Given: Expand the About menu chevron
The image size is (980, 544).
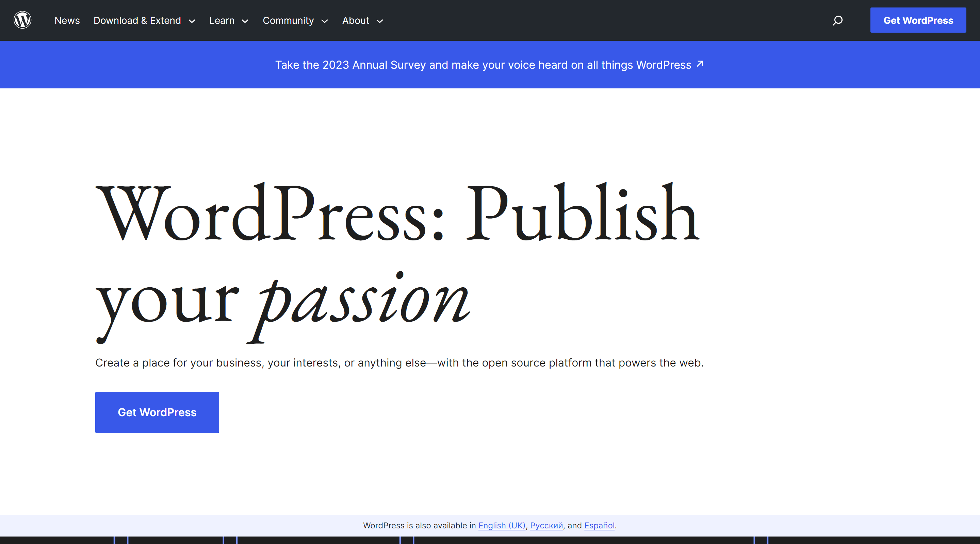Looking at the screenshot, I should pos(380,21).
